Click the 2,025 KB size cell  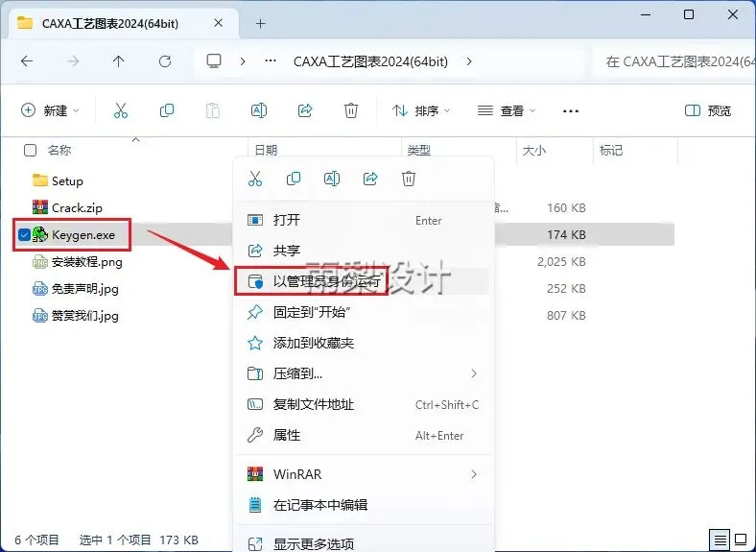(561, 261)
